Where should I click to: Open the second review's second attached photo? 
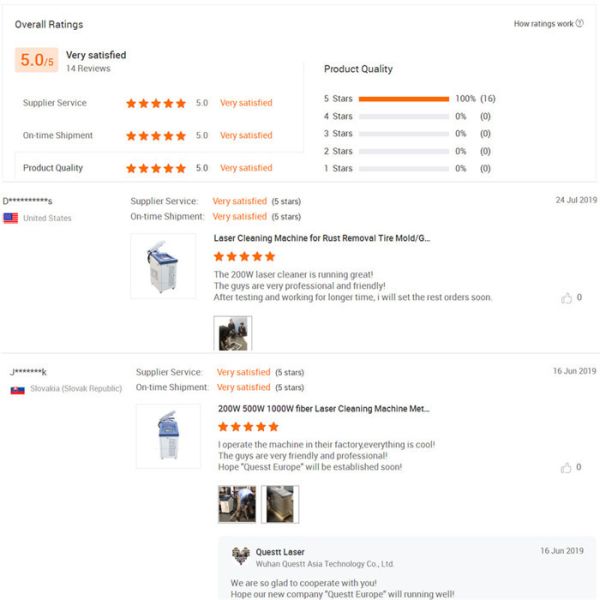pos(280,504)
